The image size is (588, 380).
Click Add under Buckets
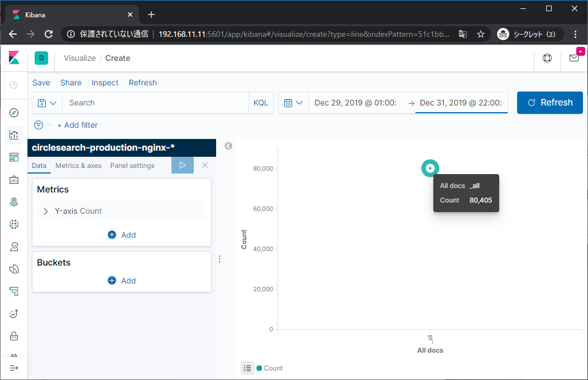[x=122, y=281]
